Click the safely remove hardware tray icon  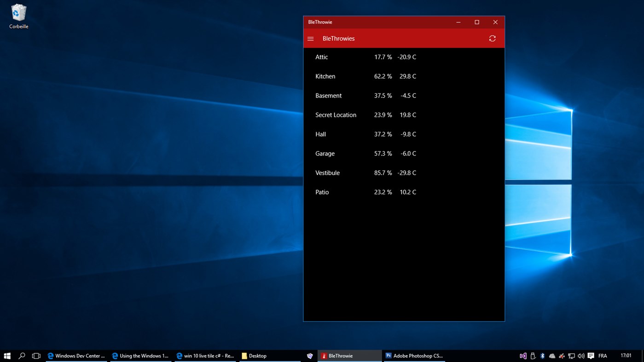pyautogui.click(x=533, y=356)
